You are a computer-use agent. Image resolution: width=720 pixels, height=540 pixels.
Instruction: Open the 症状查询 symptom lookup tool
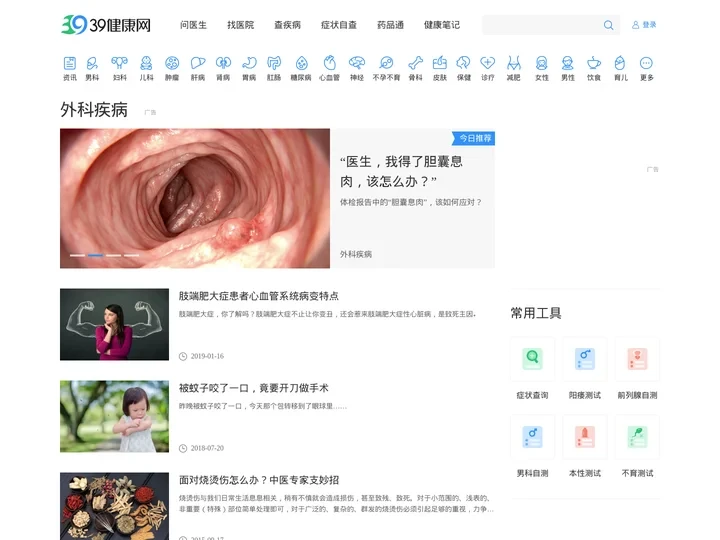pyautogui.click(x=533, y=359)
